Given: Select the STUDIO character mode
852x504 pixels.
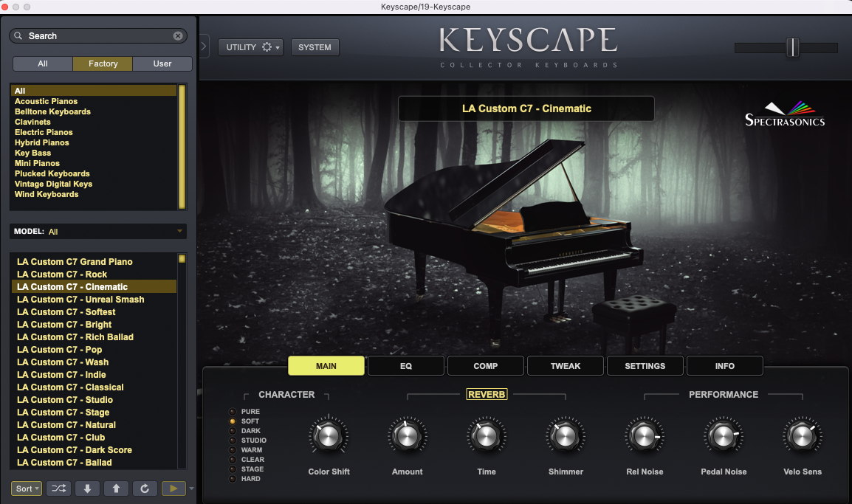Looking at the screenshot, I should pyautogui.click(x=233, y=441).
